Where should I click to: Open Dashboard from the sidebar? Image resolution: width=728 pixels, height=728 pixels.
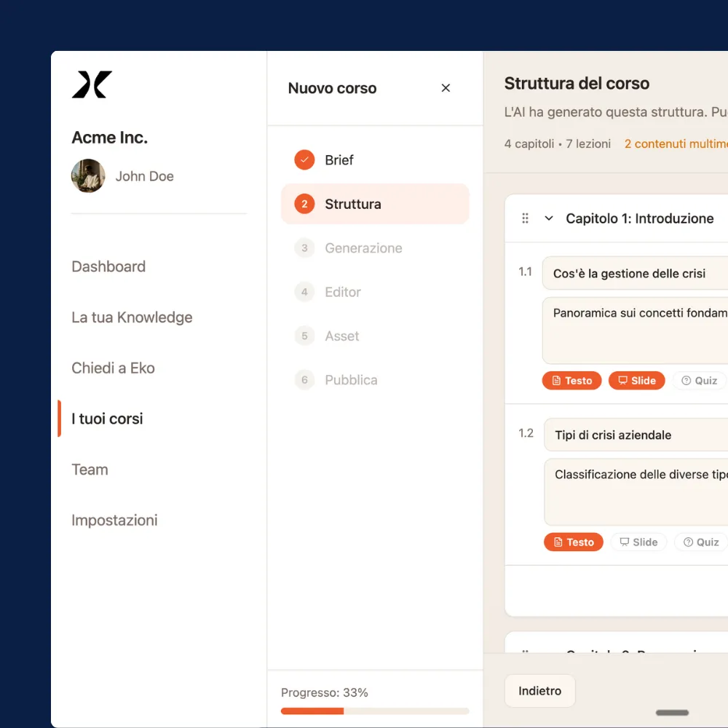(108, 266)
